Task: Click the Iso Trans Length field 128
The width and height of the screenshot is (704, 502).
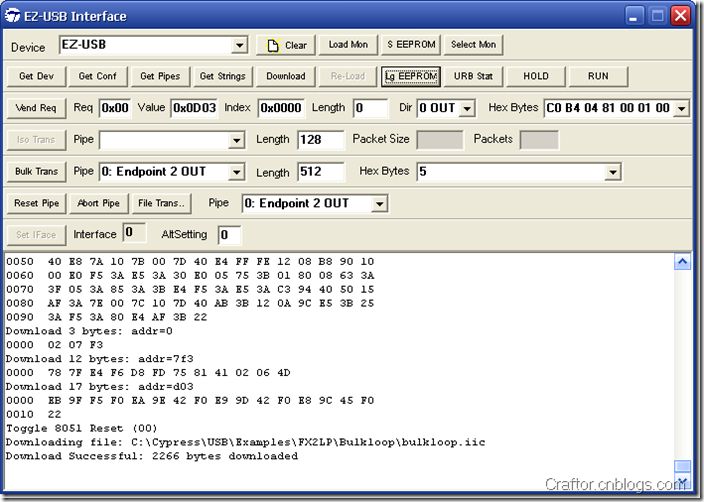Action: coord(321,140)
